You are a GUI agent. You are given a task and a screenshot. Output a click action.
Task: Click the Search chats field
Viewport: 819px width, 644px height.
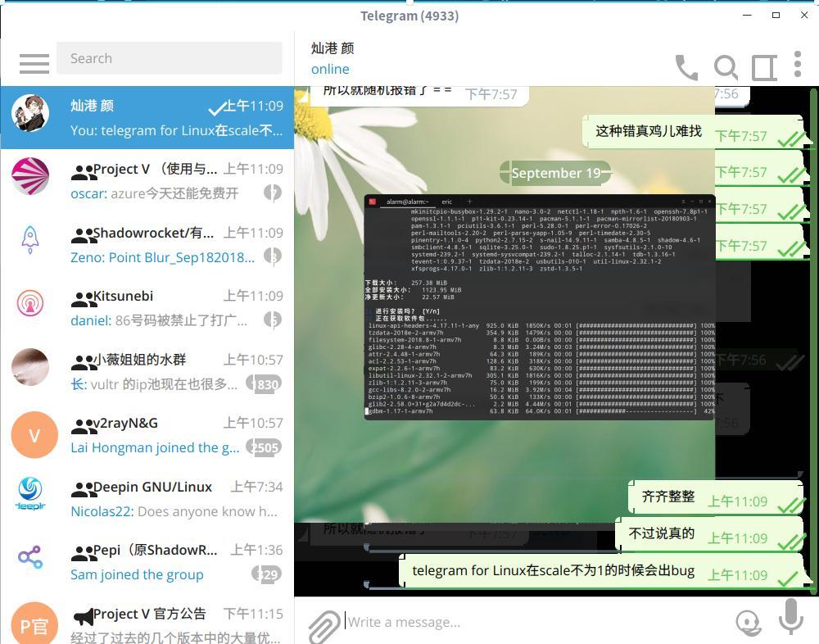[170, 58]
